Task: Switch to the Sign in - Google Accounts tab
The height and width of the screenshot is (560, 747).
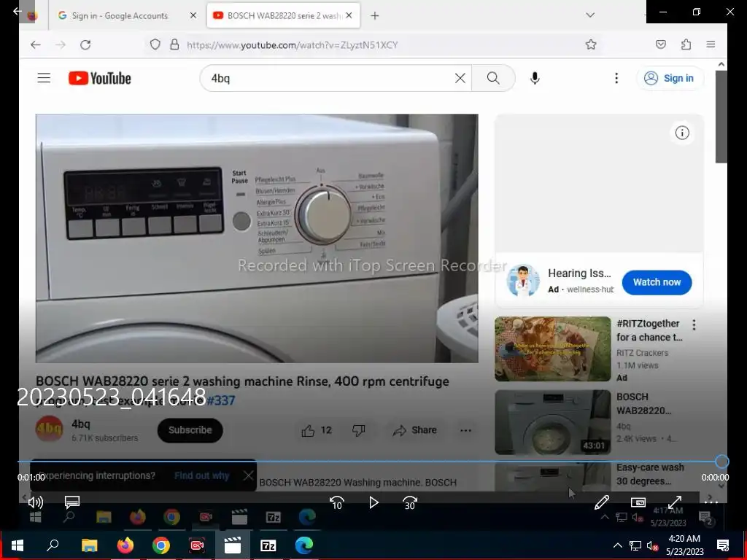Action: pyautogui.click(x=120, y=16)
